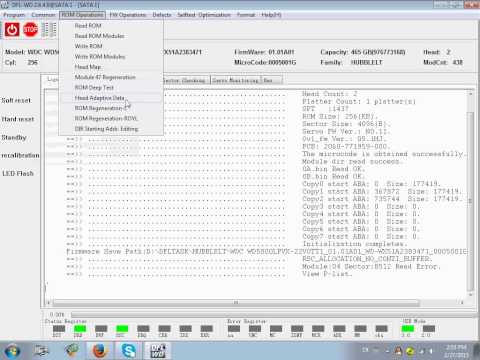
Task: Open Skype from the taskbar
Action: [128, 351]
